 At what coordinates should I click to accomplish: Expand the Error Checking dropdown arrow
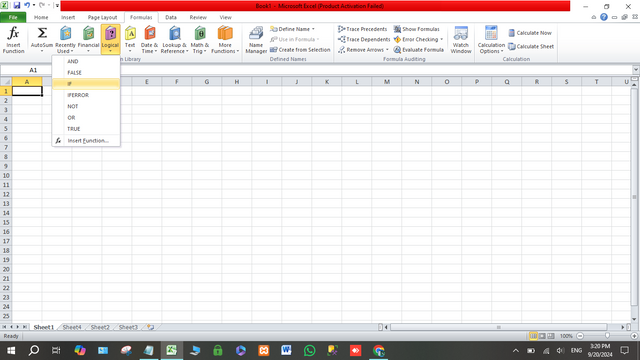pyautogui.click(x=441, y=39)
